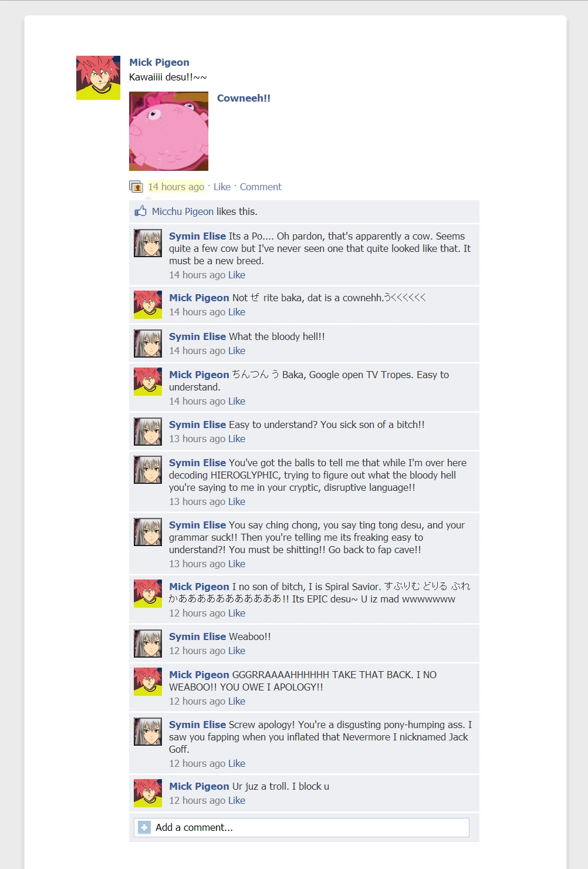
Task: Click Symin Elise's avatar on first comment
Action: [148, 243]
